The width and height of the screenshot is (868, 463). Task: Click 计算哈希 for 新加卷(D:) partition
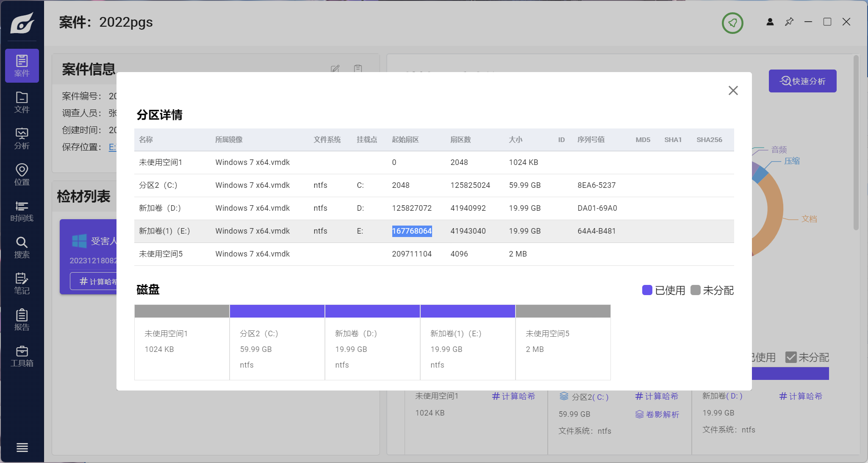[x=801, y=396]
